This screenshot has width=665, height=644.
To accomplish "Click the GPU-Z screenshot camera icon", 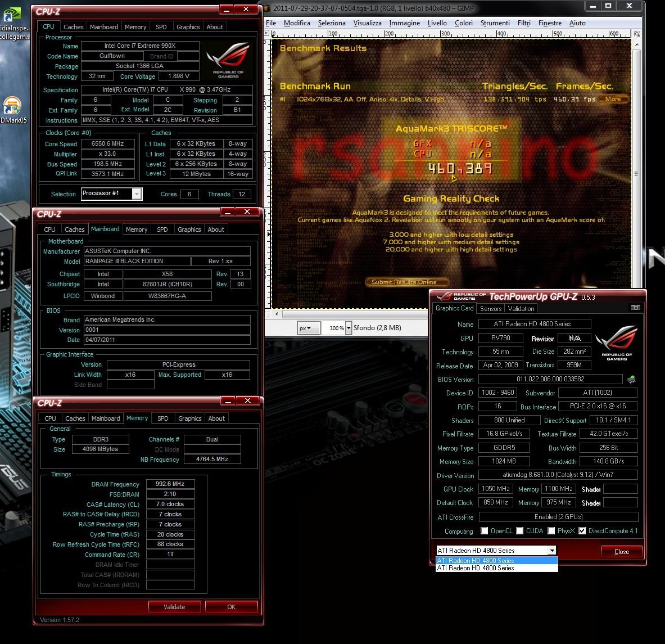I will click(635, 308).
